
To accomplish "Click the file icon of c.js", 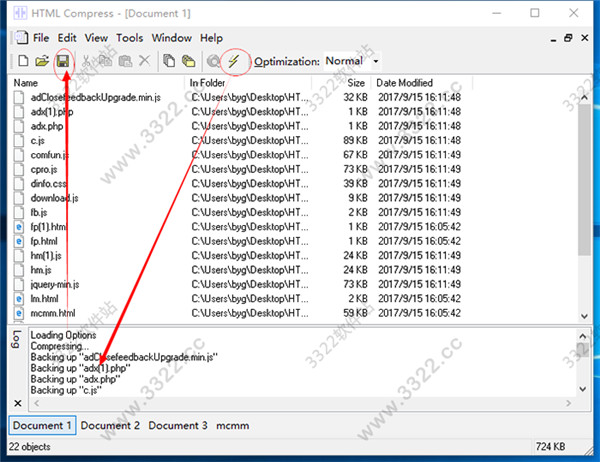I will 19,140.
